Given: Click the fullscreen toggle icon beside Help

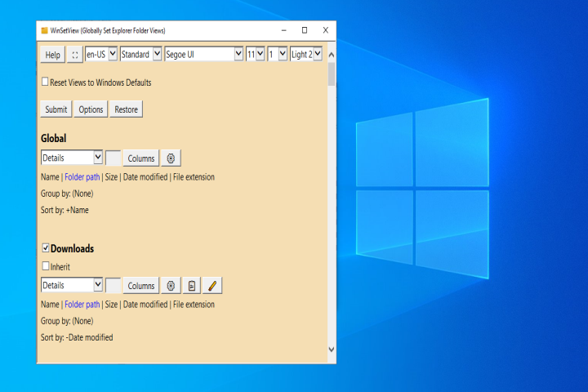Looking at the screenshot, I should 75,55.
